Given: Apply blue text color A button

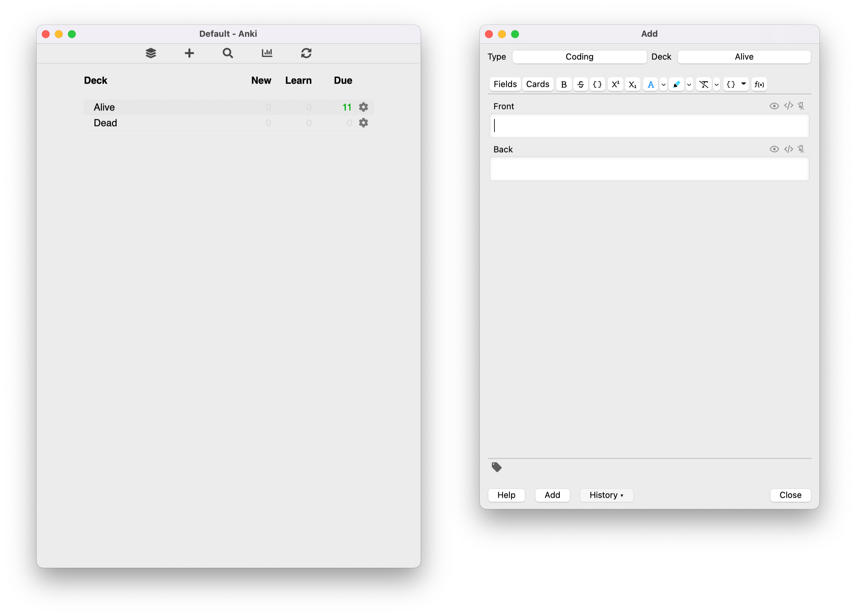Looking at the screenshot, I should point(650,85).
